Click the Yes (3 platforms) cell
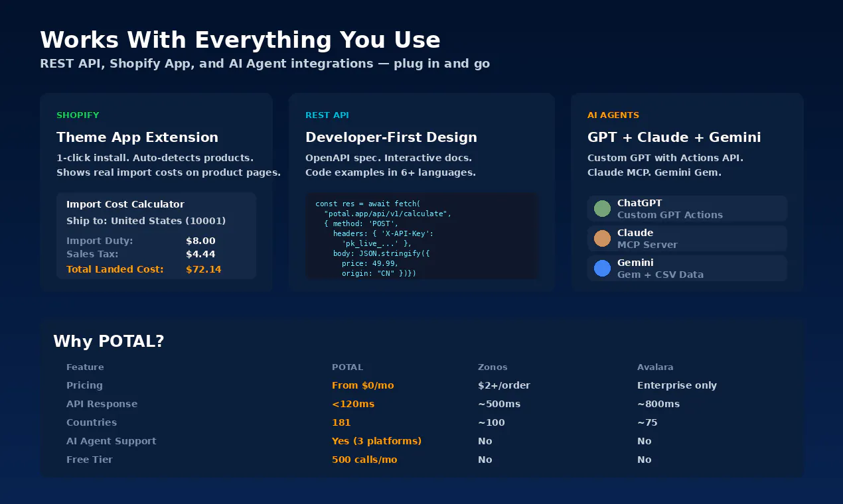The width and height of the screenshot is (843, 504). tap(376, 441)
